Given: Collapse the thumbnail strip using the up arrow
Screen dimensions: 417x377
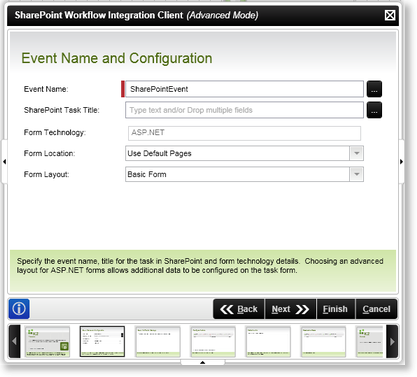Looking at the screenshot, I should (x=203, y=362).
